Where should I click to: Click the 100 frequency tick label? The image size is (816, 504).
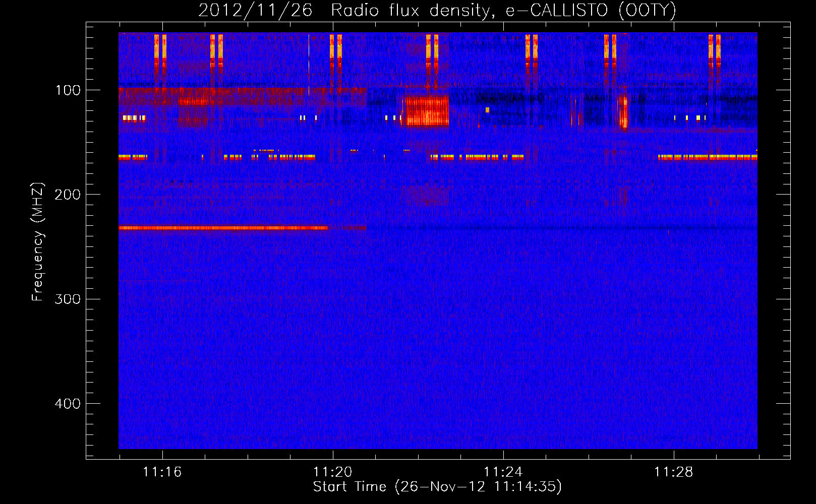tap(68, 90)
